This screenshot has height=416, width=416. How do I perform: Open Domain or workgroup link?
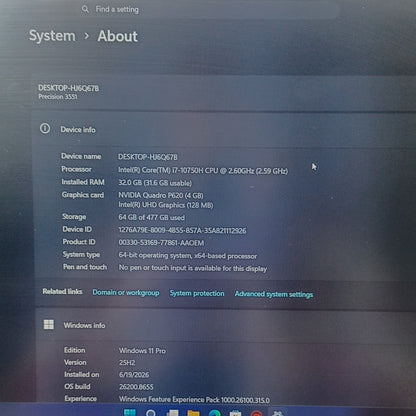click(126, 293)
